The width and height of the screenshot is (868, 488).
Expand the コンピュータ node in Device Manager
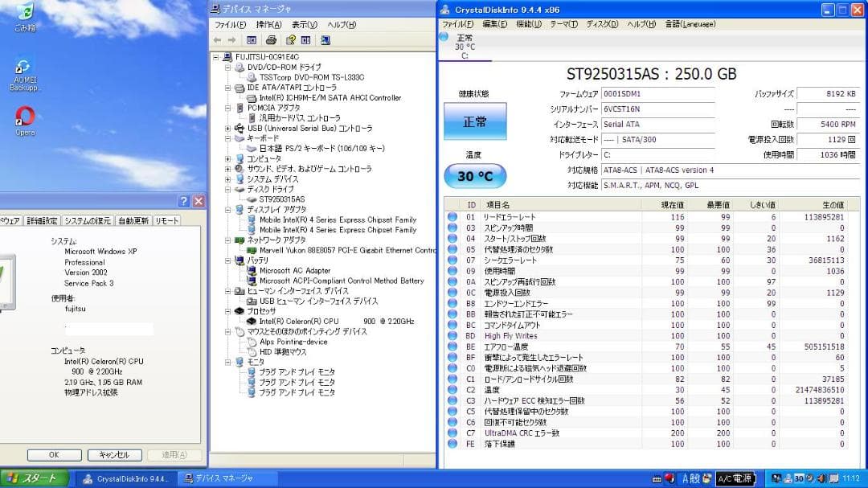[227, 158]
